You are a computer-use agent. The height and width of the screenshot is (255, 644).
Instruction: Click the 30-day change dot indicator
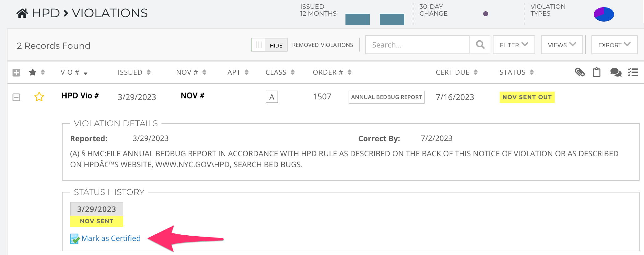486,14
